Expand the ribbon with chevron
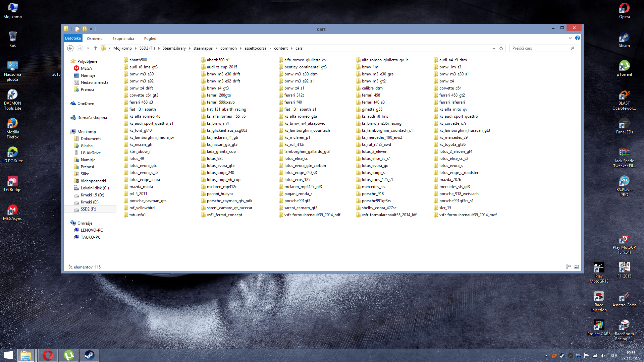Viewport: 644px width, 362px height. tap(570, 38)
